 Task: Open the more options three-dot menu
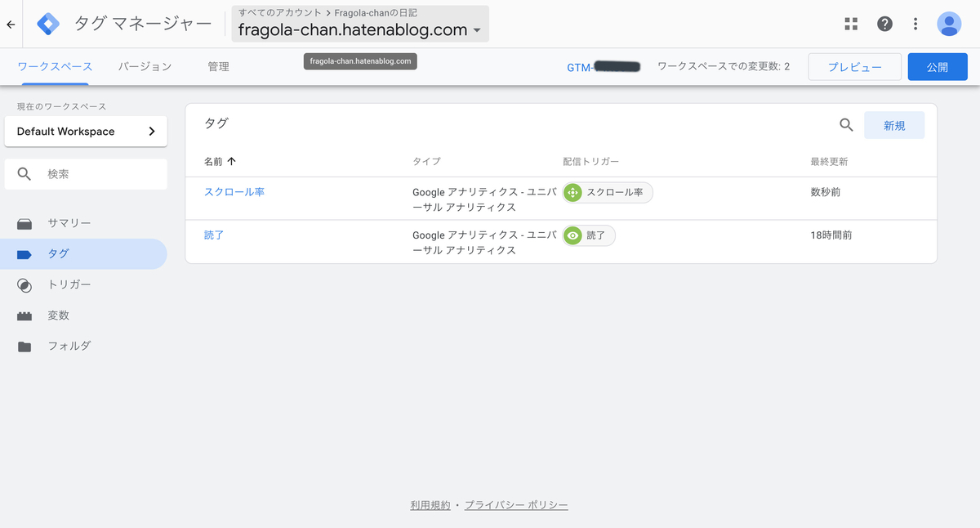(x=915, y=24)
